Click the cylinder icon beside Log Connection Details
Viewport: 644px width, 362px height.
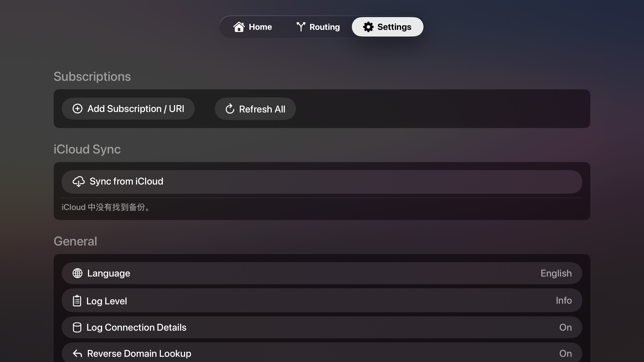(x=77, y=327)
